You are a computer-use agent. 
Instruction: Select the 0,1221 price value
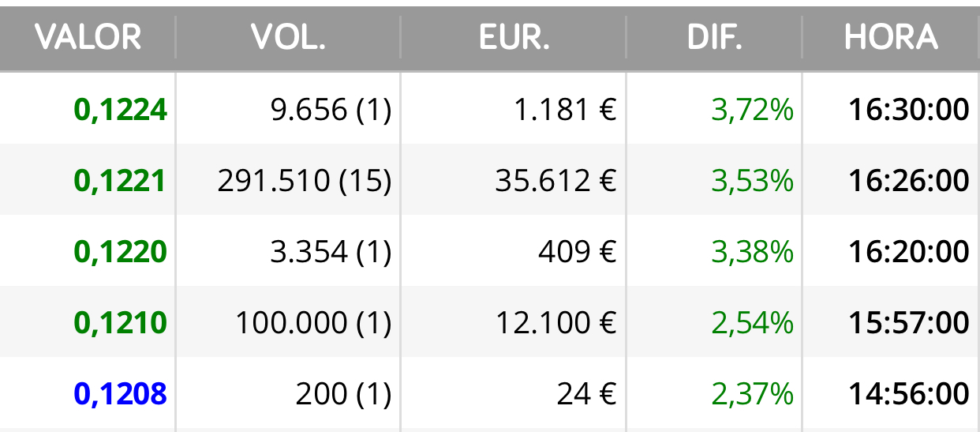[x=121, y=181]
